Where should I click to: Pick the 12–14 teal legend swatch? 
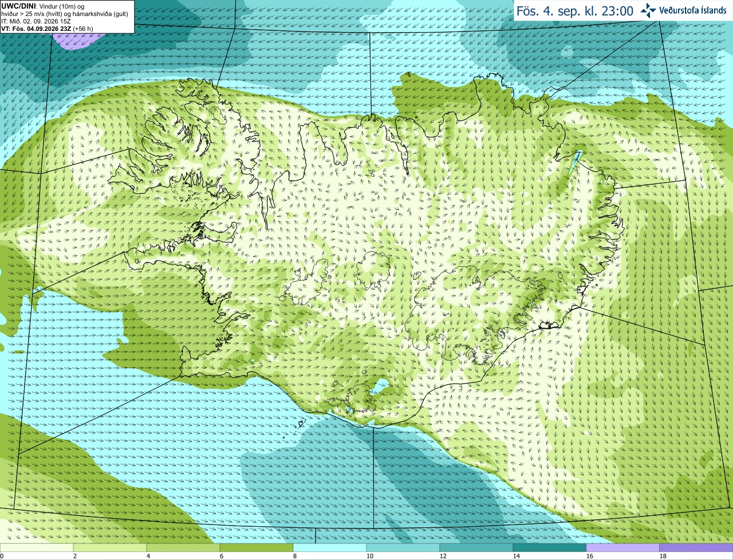point(477,548)
